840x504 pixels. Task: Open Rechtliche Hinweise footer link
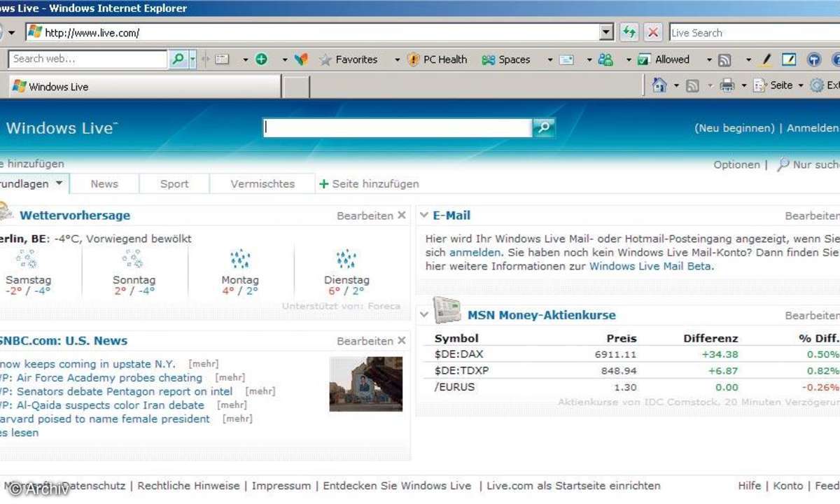pos(188,485)
